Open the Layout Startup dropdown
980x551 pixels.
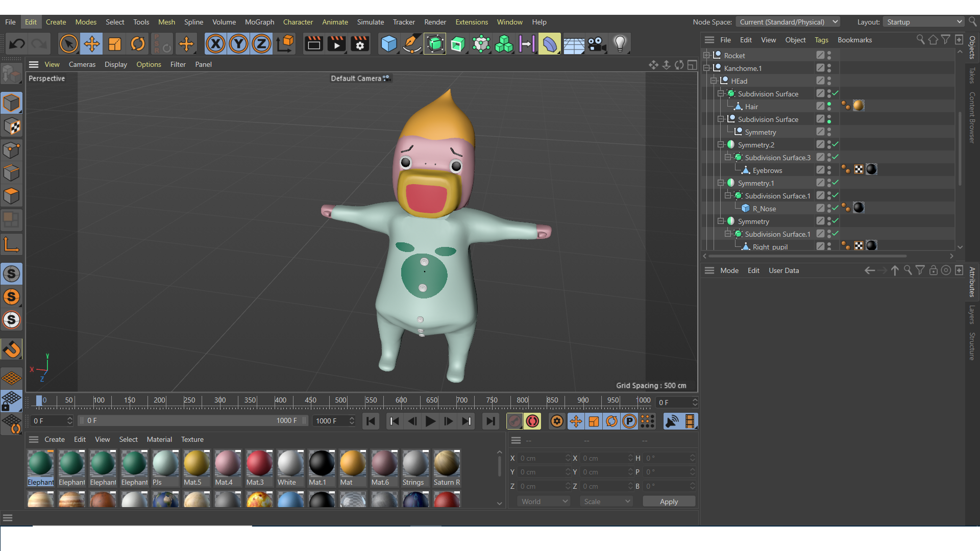click(924, 22)
